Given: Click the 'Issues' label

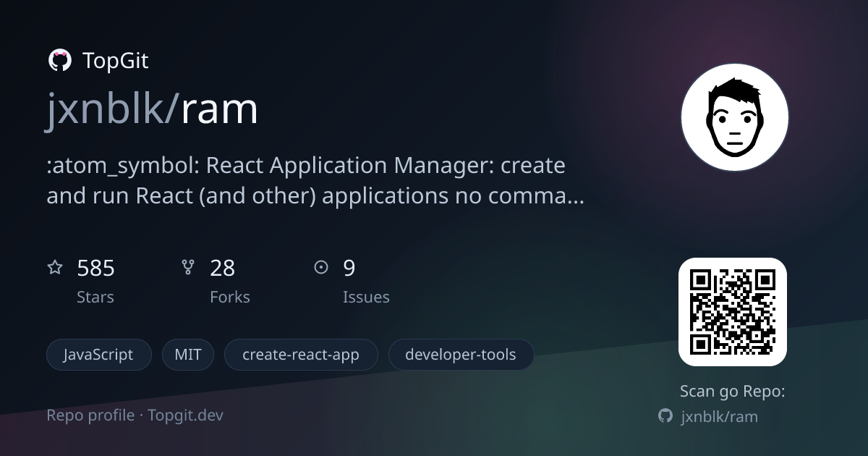Looking at the screenshot, I should (366, 297).
